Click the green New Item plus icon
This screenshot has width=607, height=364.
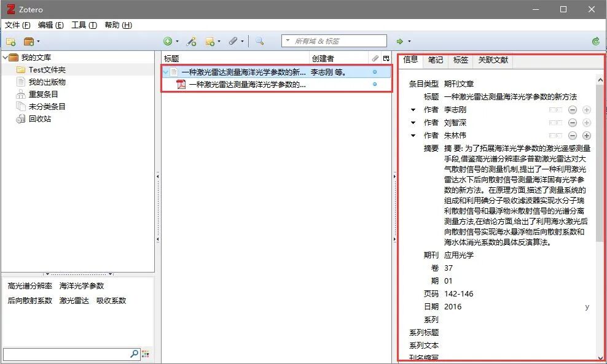coord(168,41)
